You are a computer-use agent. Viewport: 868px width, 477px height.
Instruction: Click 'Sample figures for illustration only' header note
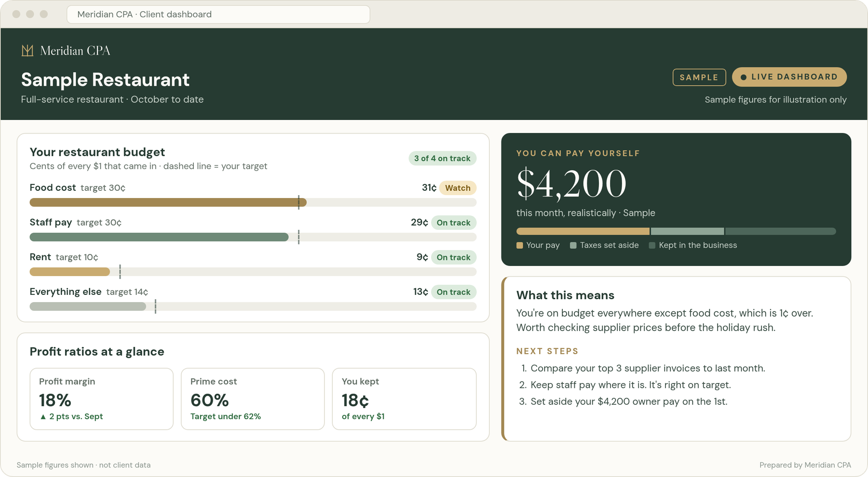(775, 100)
